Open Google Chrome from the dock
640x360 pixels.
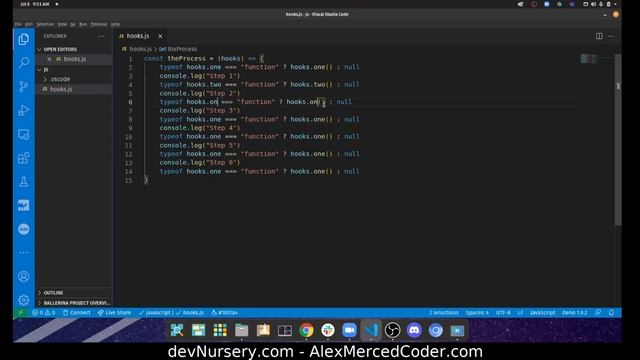click(x=306, y=330)
